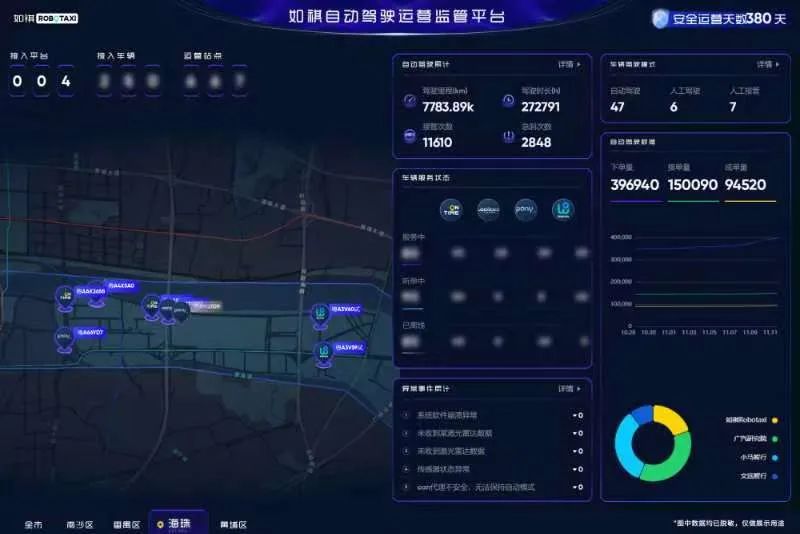The image size is (800, 534).
Task: Toggle the dark blue legend swatch, fourth entry
Action: point(774,476)
